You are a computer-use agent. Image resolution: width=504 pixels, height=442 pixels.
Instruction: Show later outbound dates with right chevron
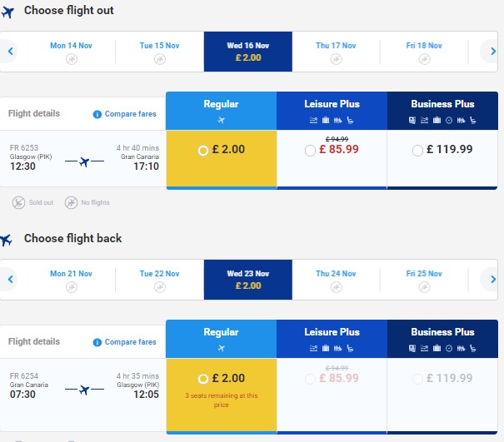(x=493, y=51)
